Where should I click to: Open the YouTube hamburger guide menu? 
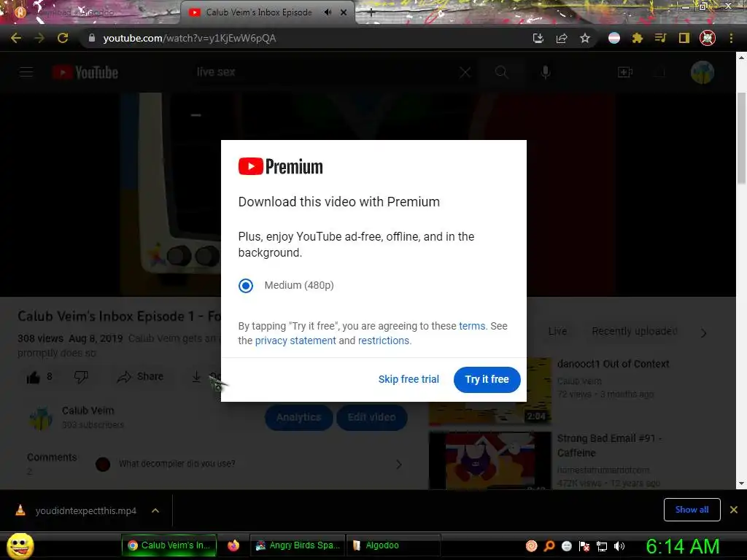click(x=26, y=72)
